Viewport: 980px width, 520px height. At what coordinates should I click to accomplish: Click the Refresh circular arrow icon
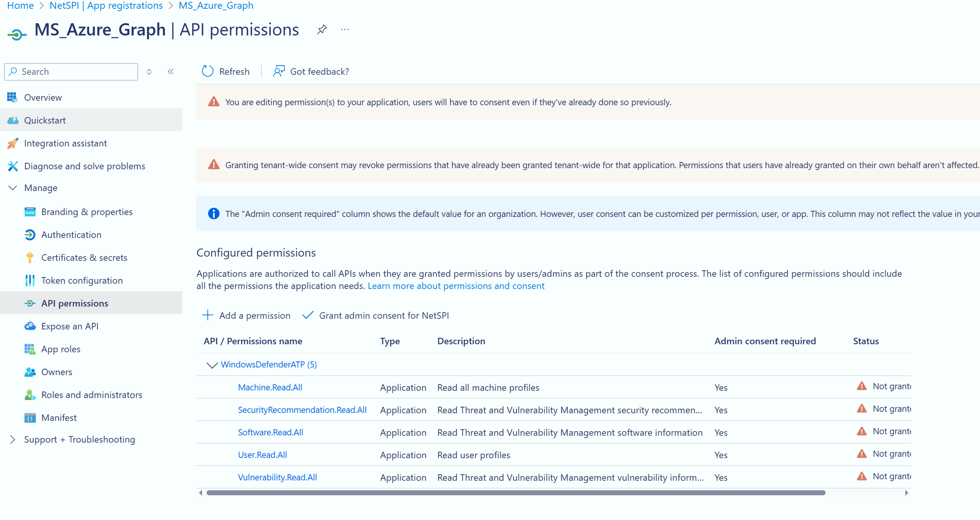point(208,71)
